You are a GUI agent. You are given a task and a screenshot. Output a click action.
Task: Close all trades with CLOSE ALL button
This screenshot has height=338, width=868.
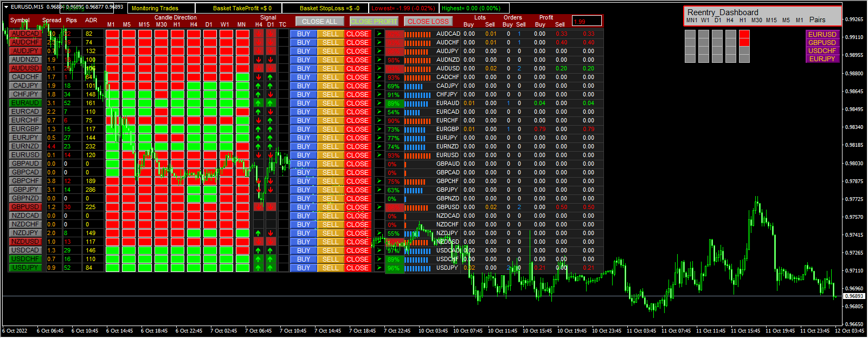coord(319,21)
